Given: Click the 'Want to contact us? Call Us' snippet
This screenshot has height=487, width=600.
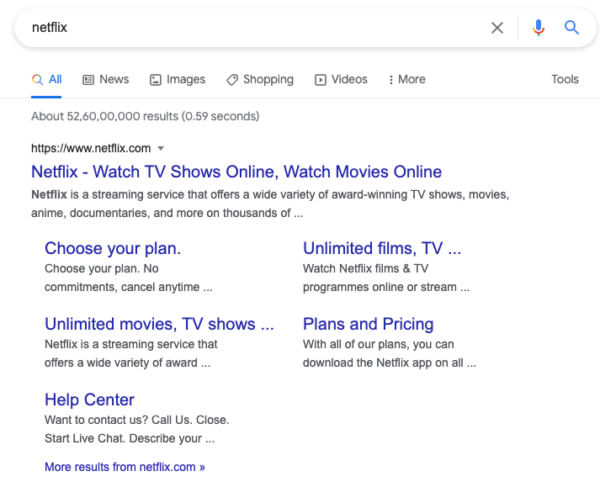Looking at the screenshot, I should point(137,429).
